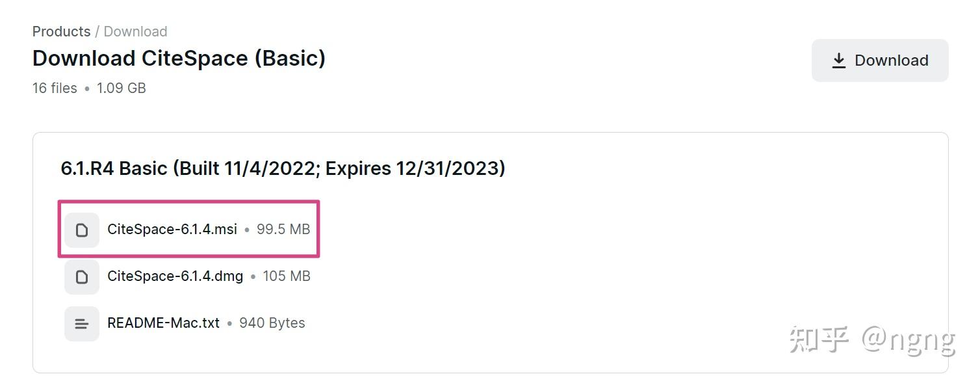The image size is (980, 385).
Task: Click the 6.1.R4 Basic version heading
Action: click(x=114, y=168)
